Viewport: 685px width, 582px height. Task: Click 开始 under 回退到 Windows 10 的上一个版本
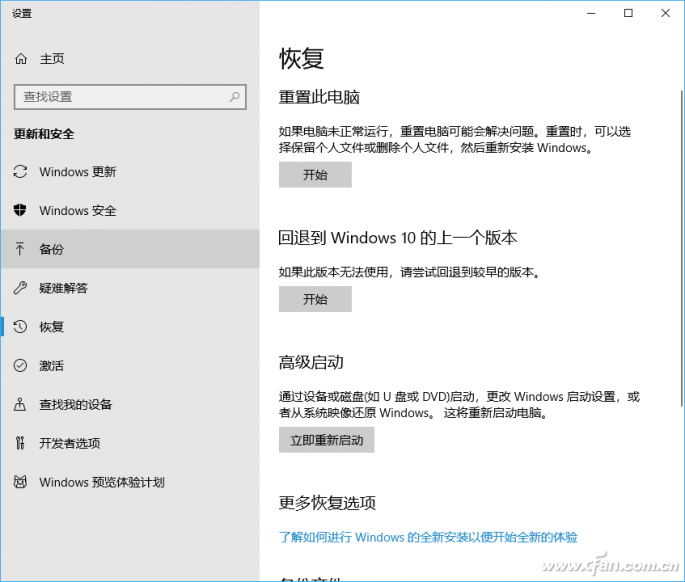click(315, 299)
